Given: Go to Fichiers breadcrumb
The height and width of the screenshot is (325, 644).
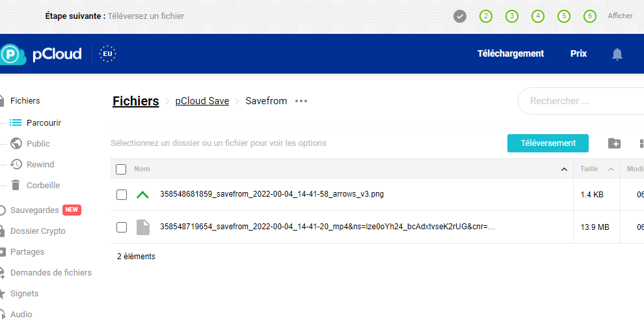Looking at the screenshot, I should pyautogui.click(x=135, y=101).
